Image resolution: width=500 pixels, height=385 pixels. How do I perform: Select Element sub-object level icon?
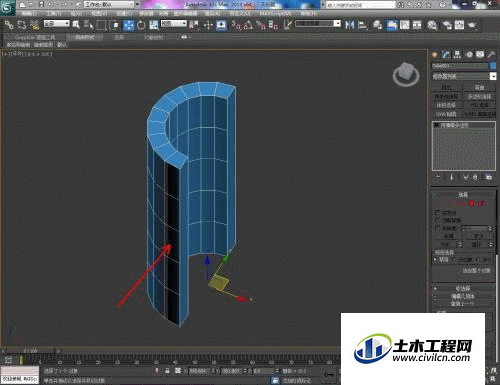(481, 203)
